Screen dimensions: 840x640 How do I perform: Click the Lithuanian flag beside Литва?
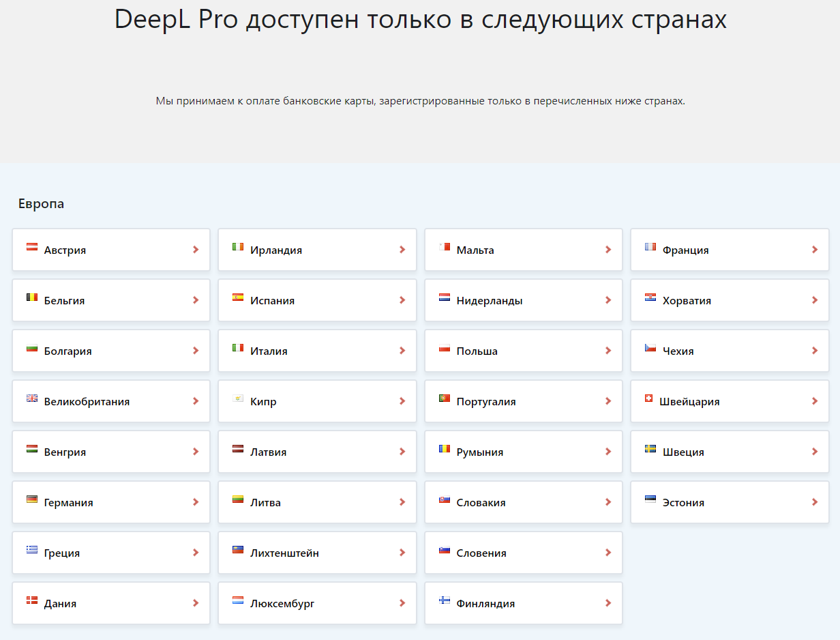(x=238, y=499)
